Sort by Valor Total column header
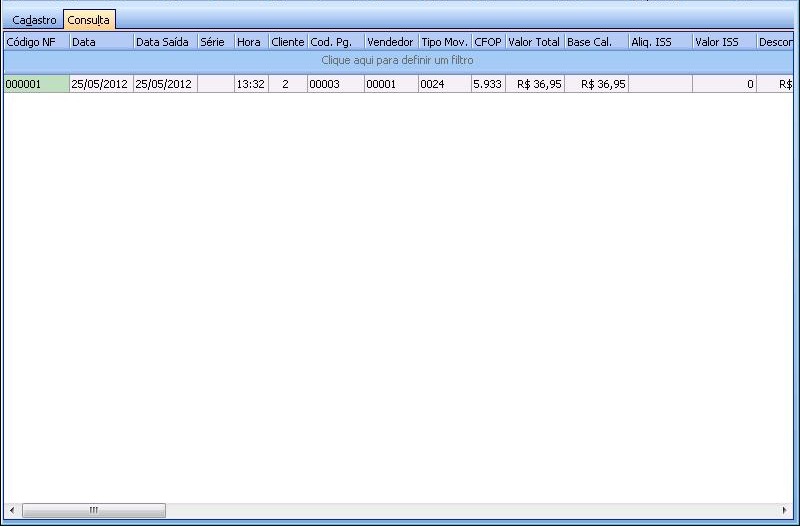 point(534,42)
